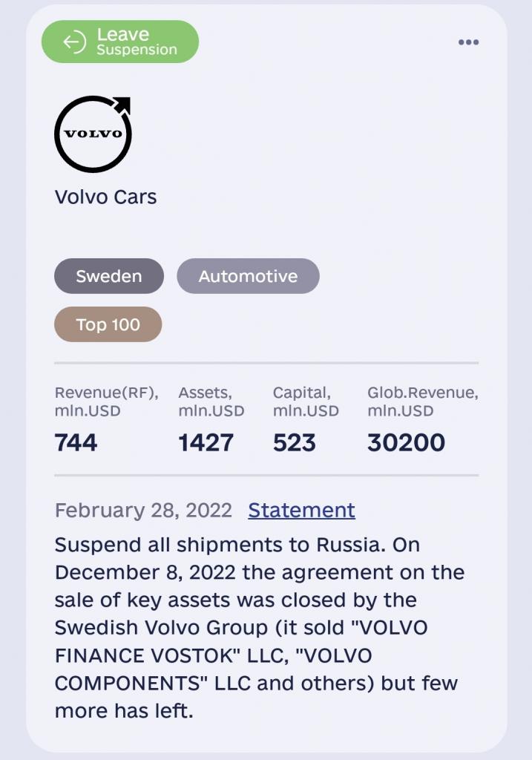This screenshot has width=532, height=760.
Task: Click the Leave Suspension status badge
Action: [120, 42]
